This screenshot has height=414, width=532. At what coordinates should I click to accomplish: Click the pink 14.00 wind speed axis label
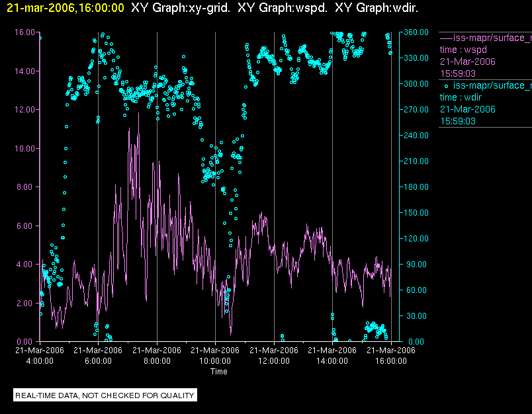24,71
